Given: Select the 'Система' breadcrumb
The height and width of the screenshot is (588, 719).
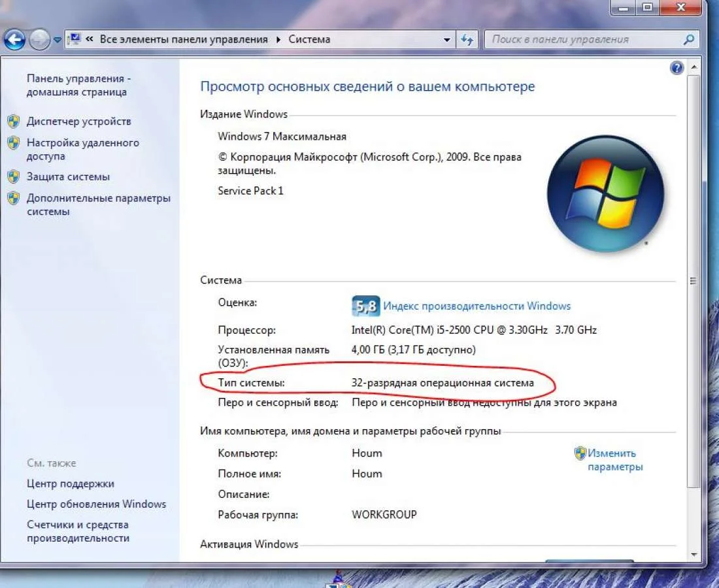Looking at the screenshot, I should pyautogui.click(x=310, y=39).
